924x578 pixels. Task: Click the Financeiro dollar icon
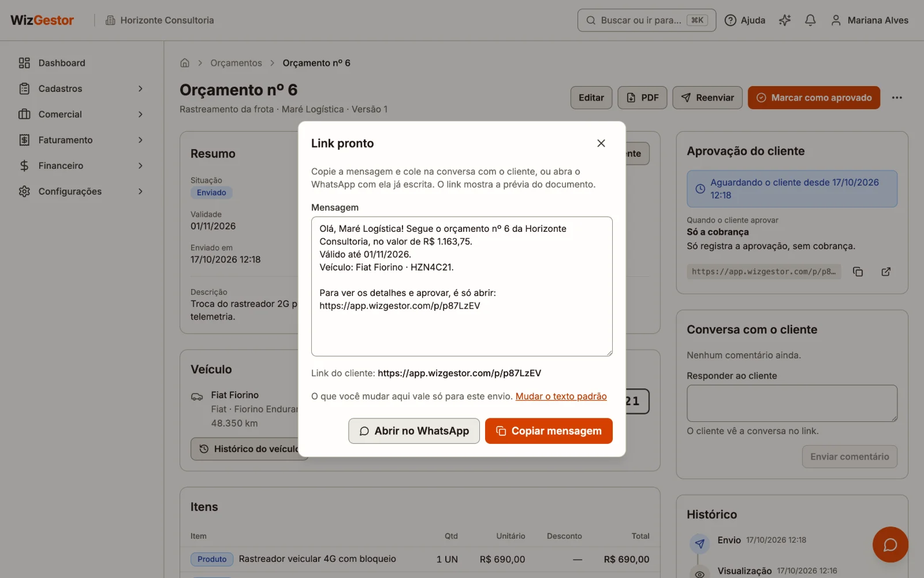24,166
